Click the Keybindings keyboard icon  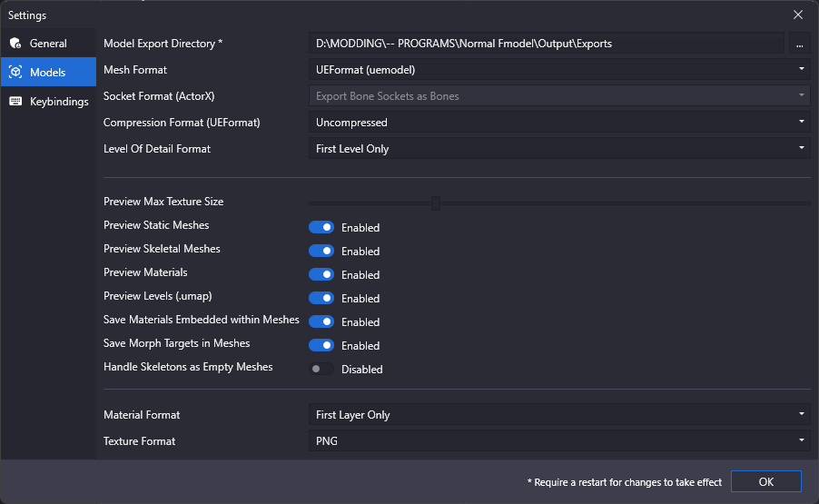[x=15, y=101]
